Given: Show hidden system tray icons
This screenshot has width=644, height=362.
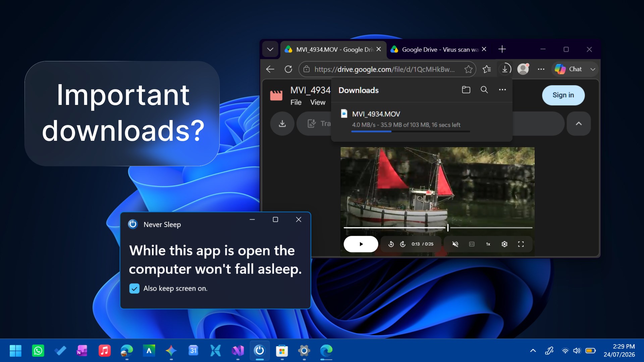Looking at the screenshot, I should [x=533, y=351].
